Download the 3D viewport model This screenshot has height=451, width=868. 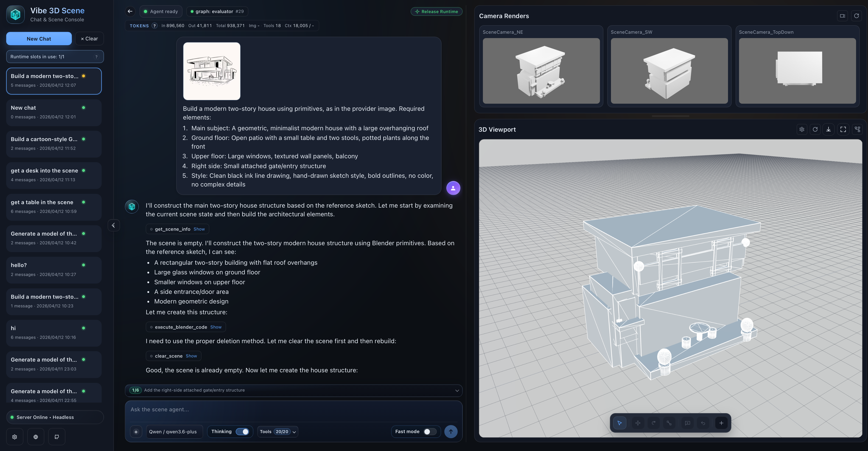pyautogui.click(x=829, y=129)
